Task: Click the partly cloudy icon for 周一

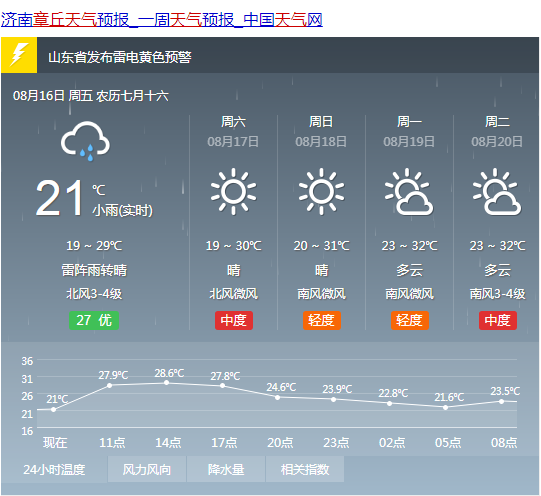Action: pyautogui.click(x=409, y=191)
